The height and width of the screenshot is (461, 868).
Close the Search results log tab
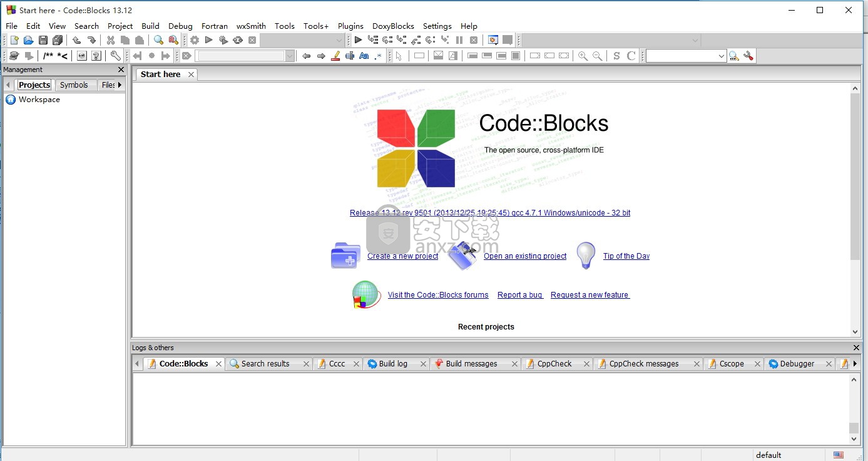pos(306,364)
